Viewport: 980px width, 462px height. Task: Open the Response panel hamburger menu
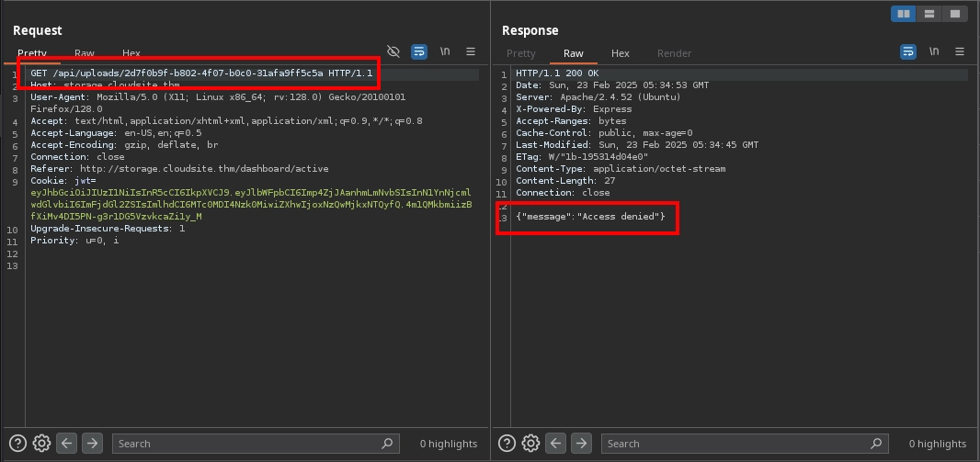[x=960, y=51]
